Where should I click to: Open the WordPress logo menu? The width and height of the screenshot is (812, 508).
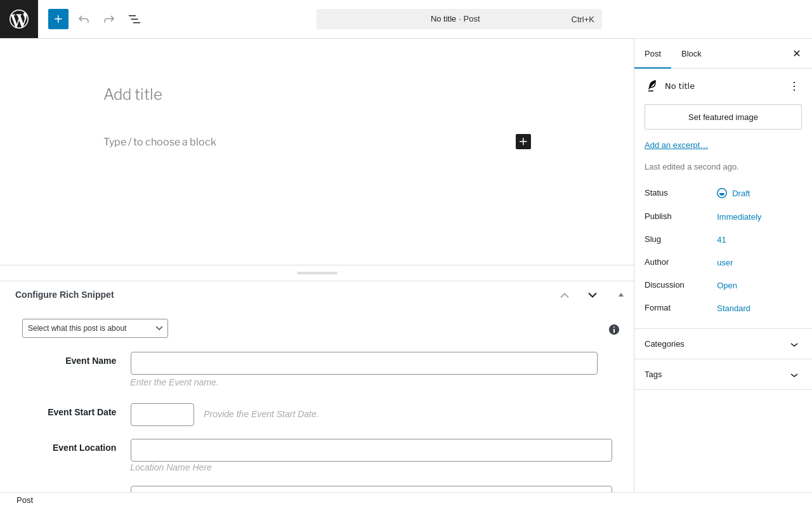19,19
